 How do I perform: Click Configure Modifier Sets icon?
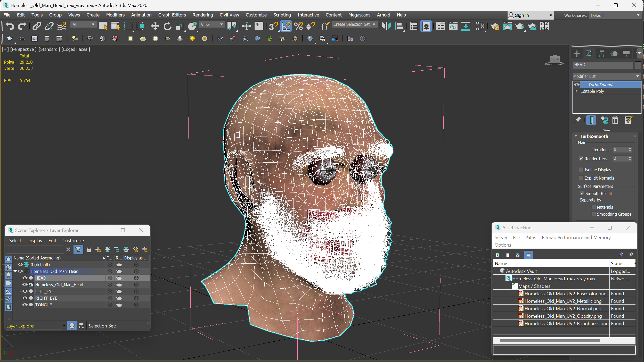point(628,120)
